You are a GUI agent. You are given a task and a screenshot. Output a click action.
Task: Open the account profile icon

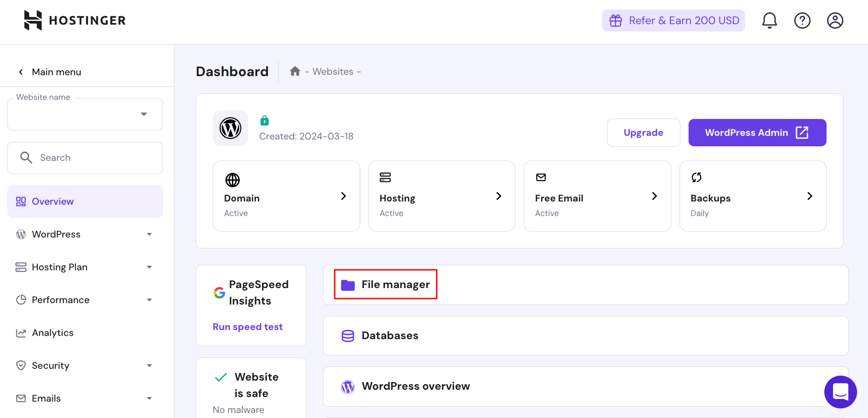[835, 20]
